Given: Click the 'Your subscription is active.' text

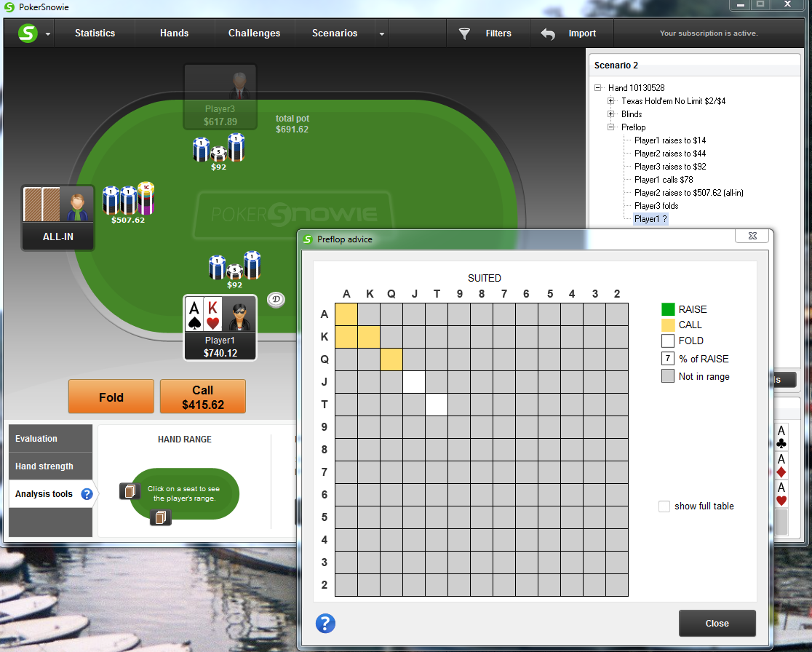Looking at the screenshot, I should [709, 33].
